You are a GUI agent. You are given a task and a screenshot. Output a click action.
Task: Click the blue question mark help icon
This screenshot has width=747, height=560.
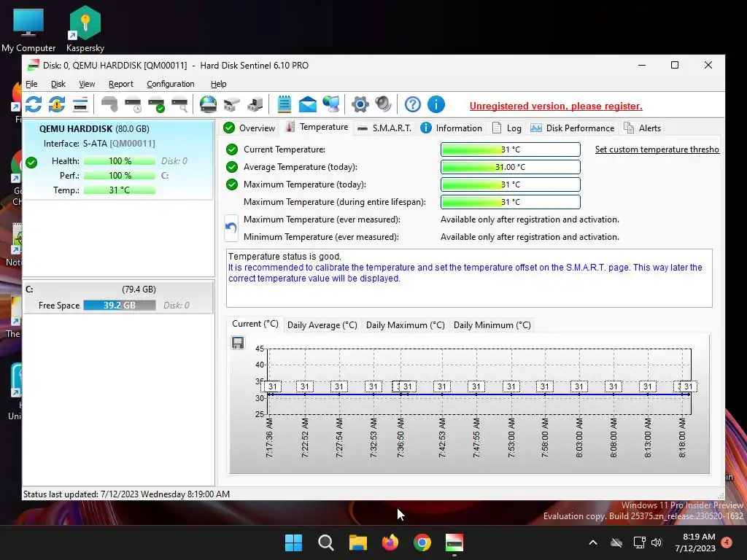413,104
